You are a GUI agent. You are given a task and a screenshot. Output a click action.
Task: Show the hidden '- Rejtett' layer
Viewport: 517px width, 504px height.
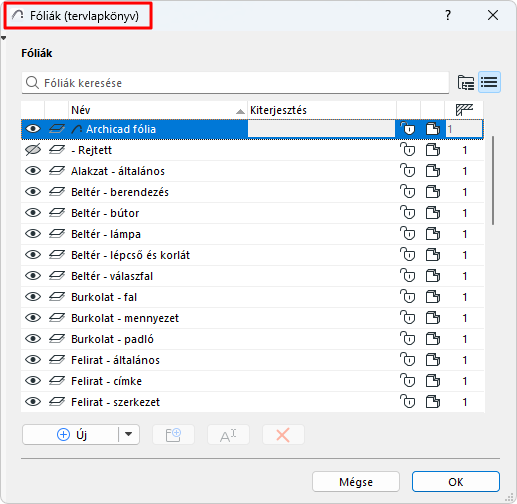(33, 150)
